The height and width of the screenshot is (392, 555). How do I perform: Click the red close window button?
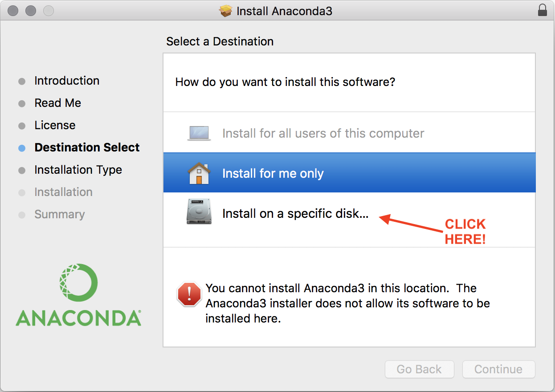[x=13, y=11]
